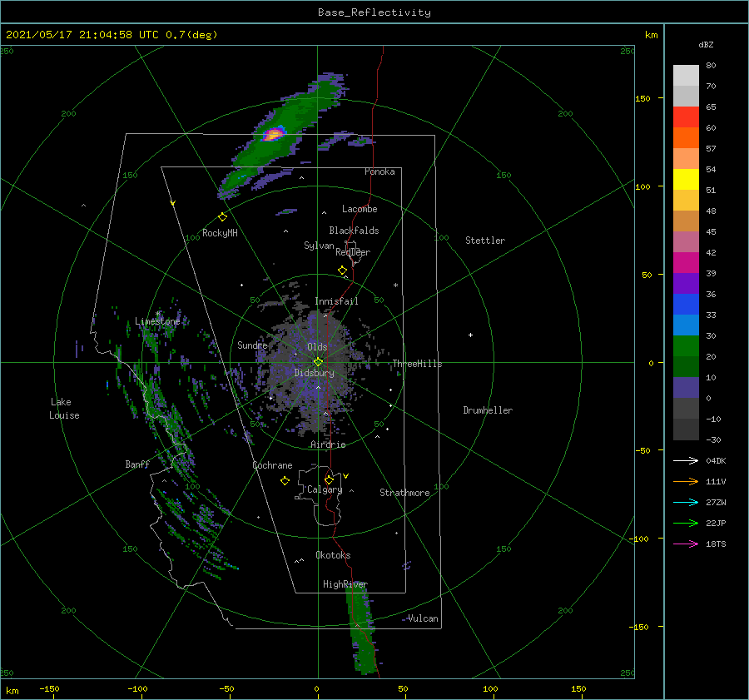
Task: Click the Airdrie city label
Action: (x=328, y=444)
